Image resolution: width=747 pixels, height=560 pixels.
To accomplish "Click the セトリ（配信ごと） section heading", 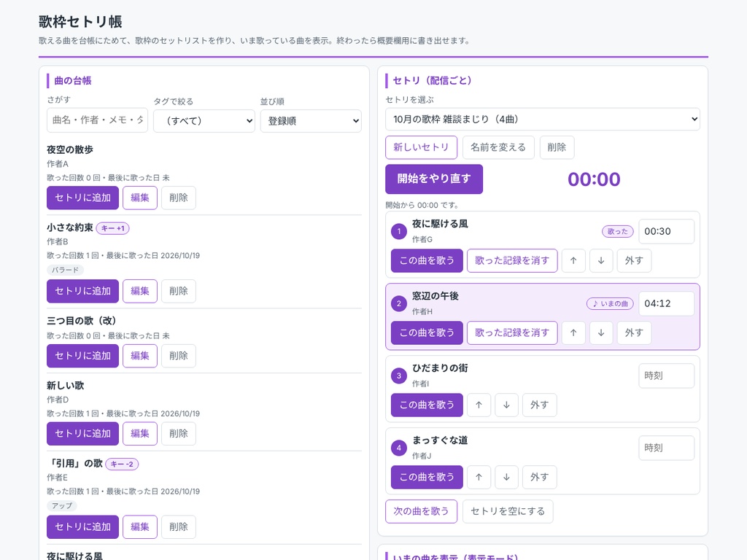I will [433, 80].
